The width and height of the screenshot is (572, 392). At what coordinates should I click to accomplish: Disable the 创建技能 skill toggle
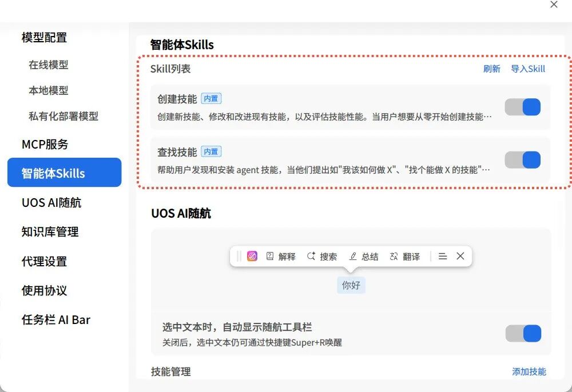click(x=523, y=107)
